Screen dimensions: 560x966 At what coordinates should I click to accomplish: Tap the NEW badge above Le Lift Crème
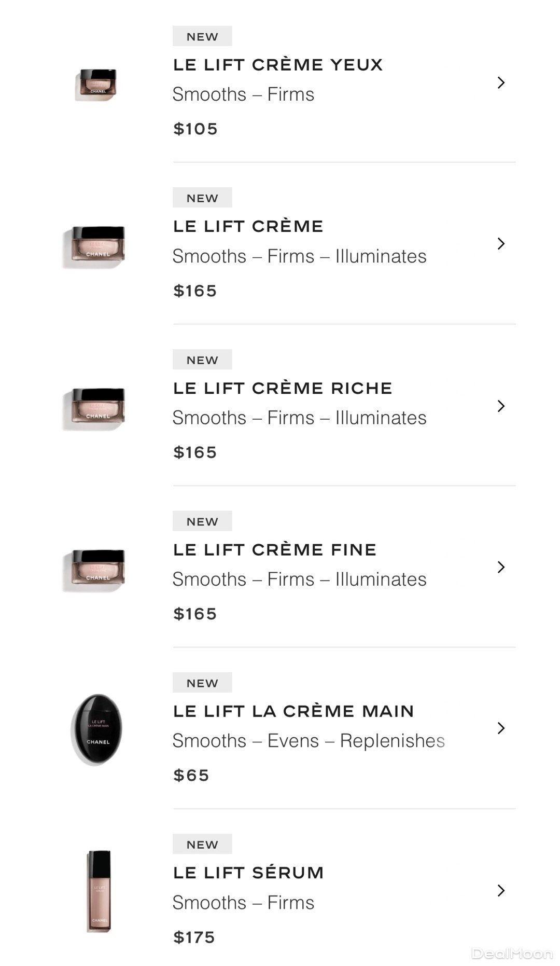[202, 198]
